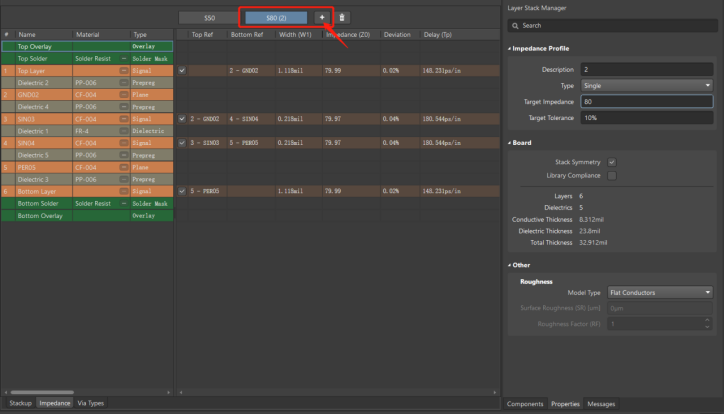Select the S50 impedance profile button
The height and width of the screenshot is (414, 725).
click(x=209, y=18)
